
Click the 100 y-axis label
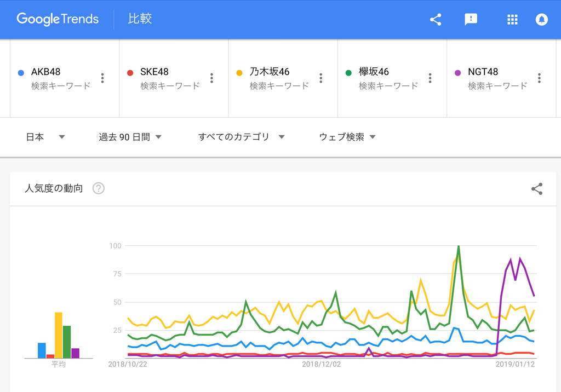pos(115,246)
